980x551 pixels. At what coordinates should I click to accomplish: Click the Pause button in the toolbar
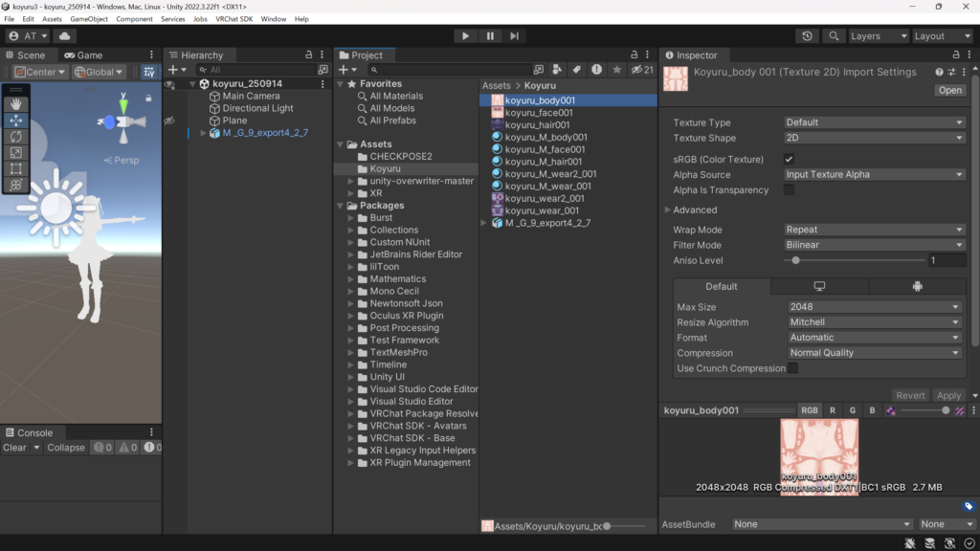click(x=490, y=36)
